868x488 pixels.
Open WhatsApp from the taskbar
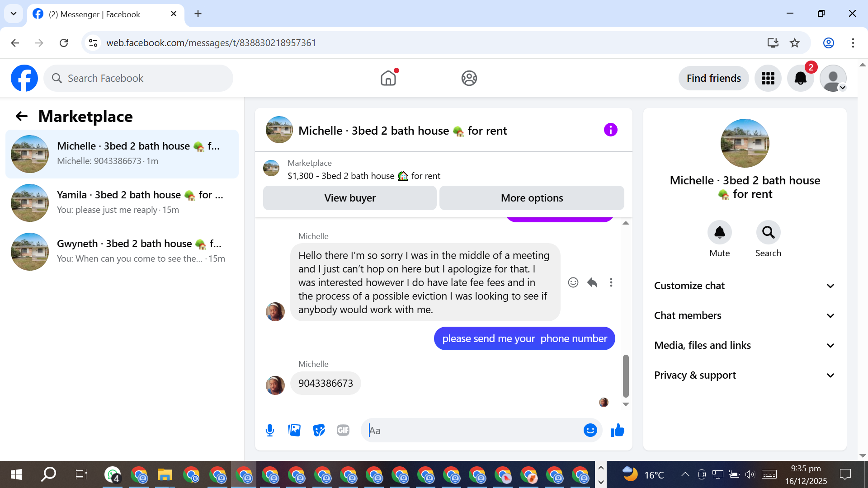(x=113, y=474)
